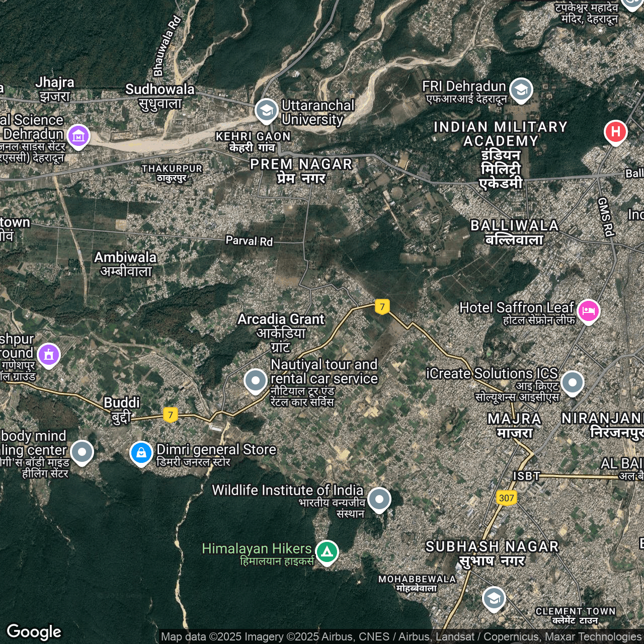Click the red hospital H marker
The image size is (644, 644).
click(615, 132)
